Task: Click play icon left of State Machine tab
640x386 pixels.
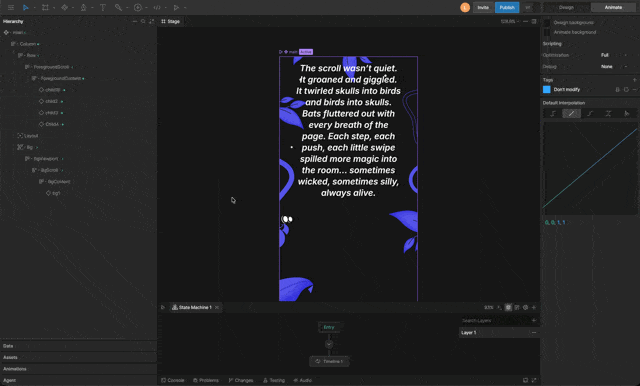Action: point(163,307)
